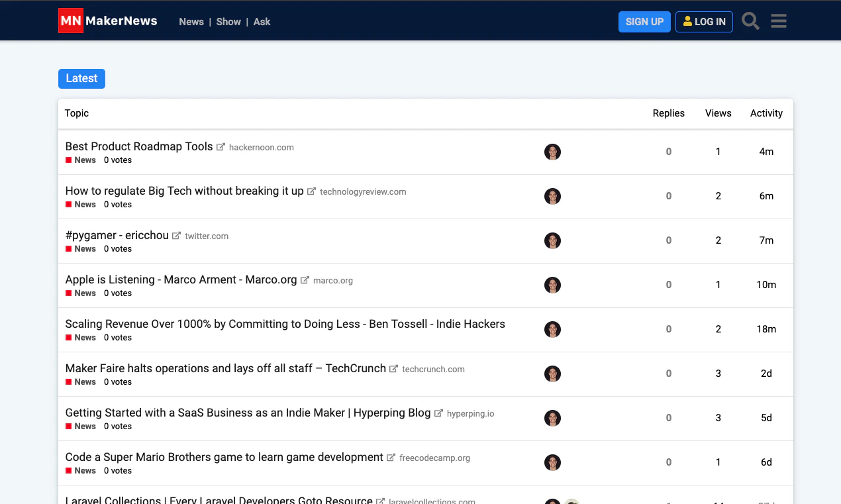Open the News nav link

pyautogui.click(x=191, y=22)
